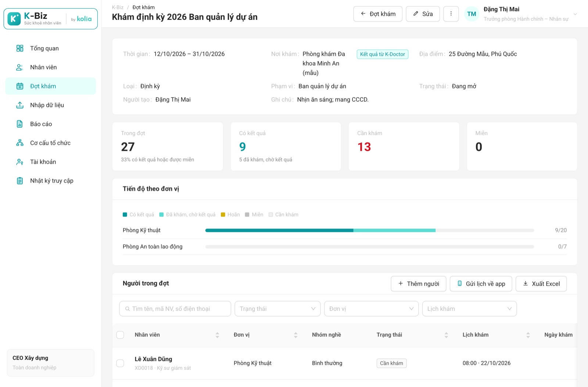Viewport: 588px width, 387px height.
Task: Click the Cần khám status badge
Action: pos(391,363)
